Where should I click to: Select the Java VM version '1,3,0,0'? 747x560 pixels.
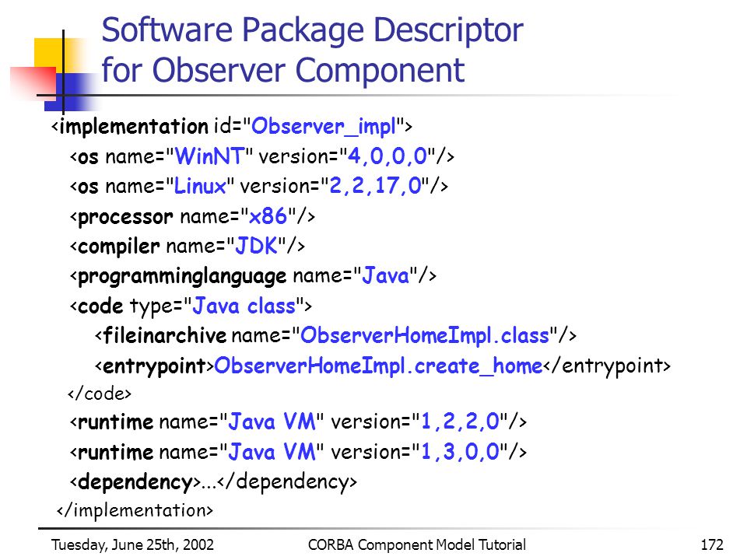point(460,451)
